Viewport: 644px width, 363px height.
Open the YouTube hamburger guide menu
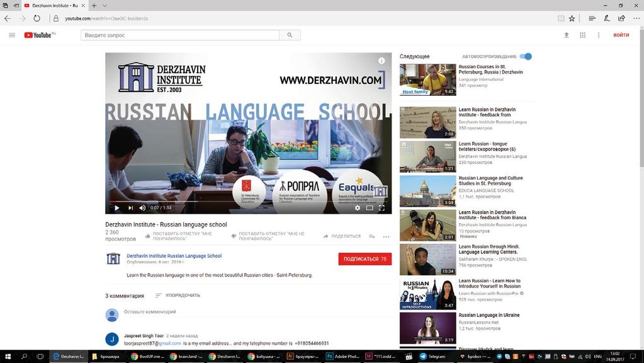pos(12,35)
